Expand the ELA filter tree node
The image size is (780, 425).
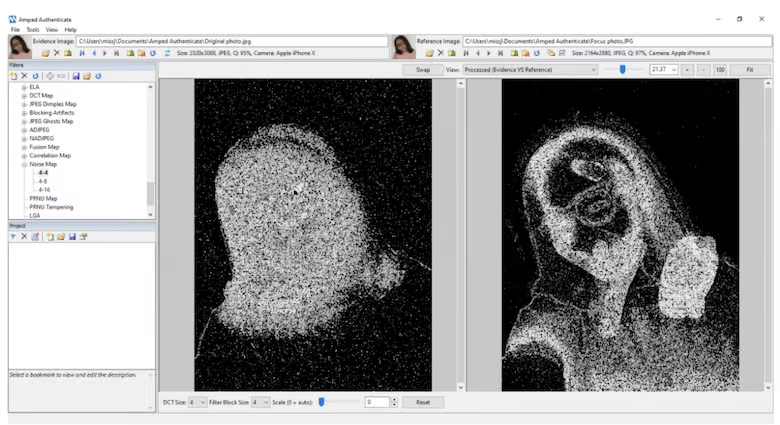click(x=24, y=87)
